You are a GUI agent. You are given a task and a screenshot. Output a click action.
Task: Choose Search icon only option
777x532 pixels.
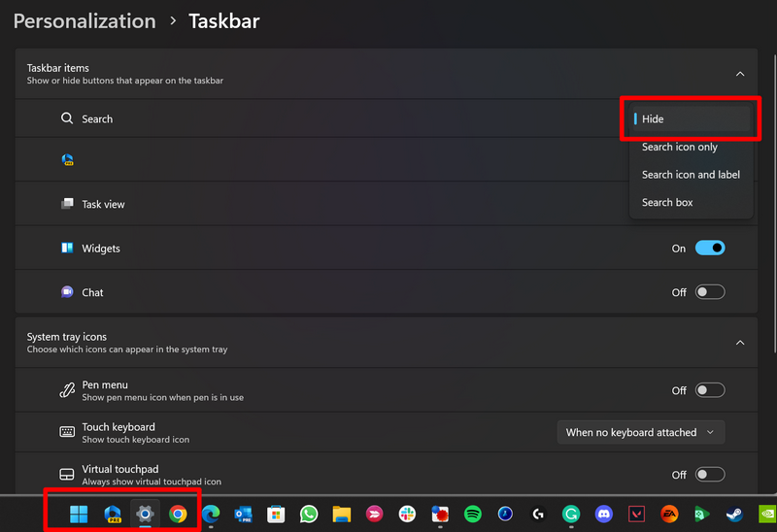680,148
